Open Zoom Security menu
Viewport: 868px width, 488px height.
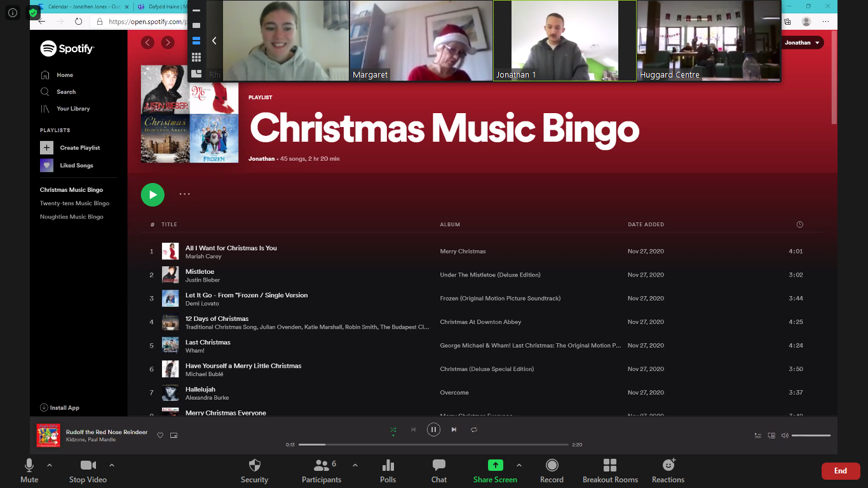coord(254,471)
